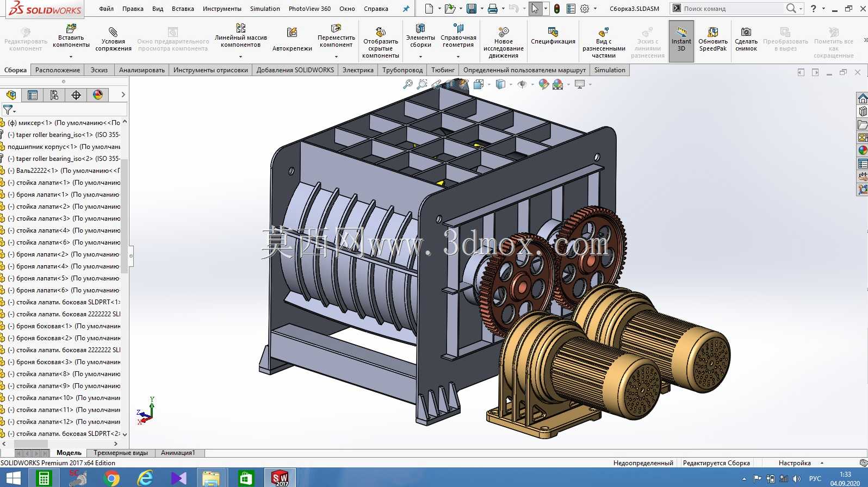Open the ConfigurationManager tab icon
This screenshot has width=868, height=487.
click(54, 95)
